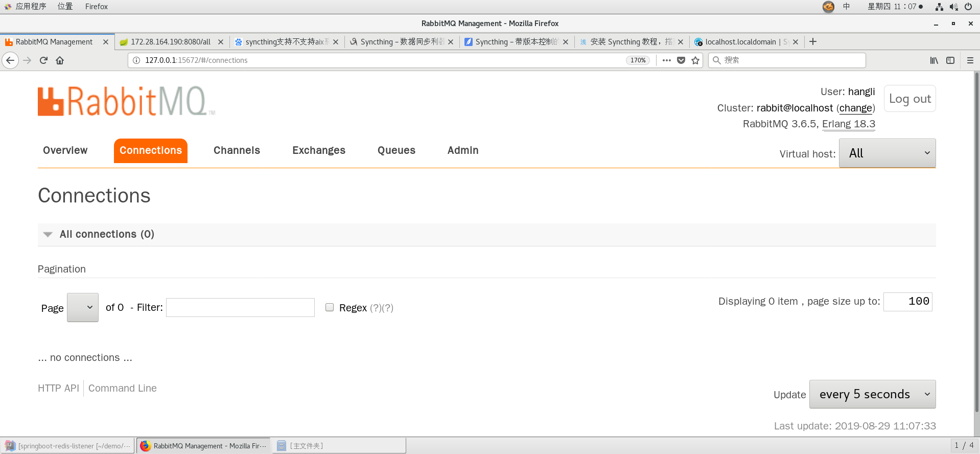Open the HTTP API link
Image resolution: width=980 pixels, height=454 pixels.
(58, 388)
